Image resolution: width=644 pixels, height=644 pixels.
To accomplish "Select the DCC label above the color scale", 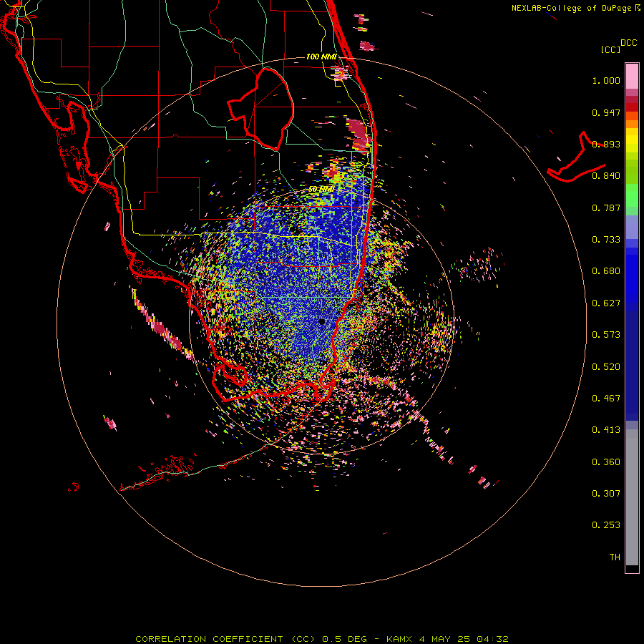I will click(628, 43).
